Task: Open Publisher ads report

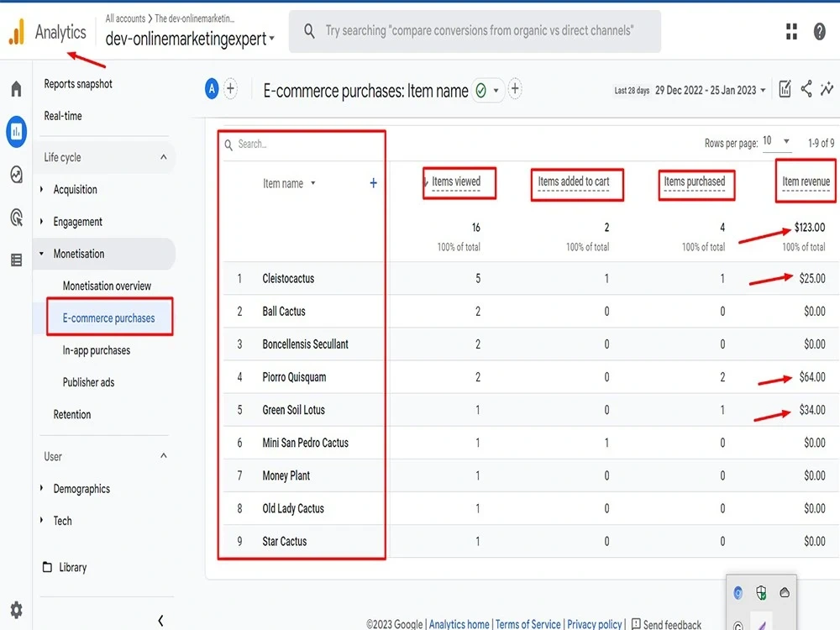Action: click(88, 382)
